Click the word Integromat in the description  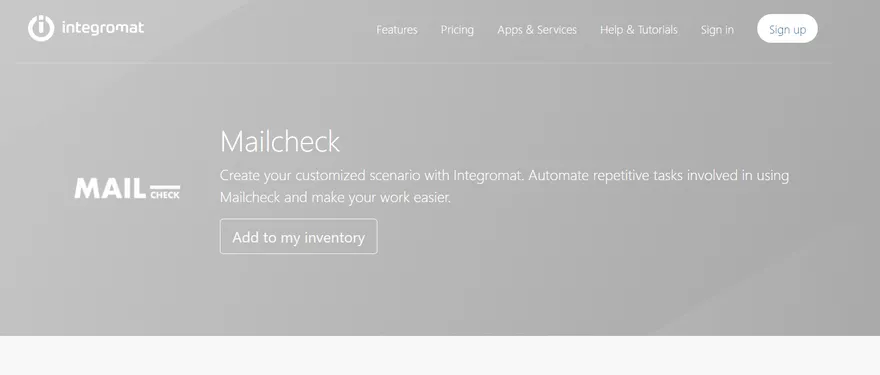click(x=488, y=176)
